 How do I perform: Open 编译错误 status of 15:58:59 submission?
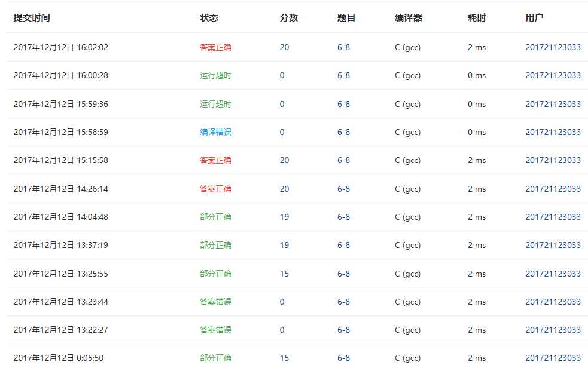point(215,132)
